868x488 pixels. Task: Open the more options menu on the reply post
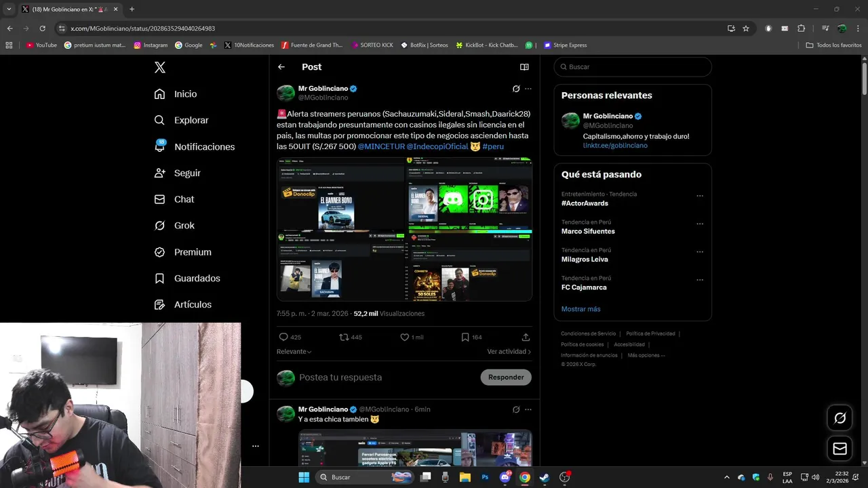528,409
